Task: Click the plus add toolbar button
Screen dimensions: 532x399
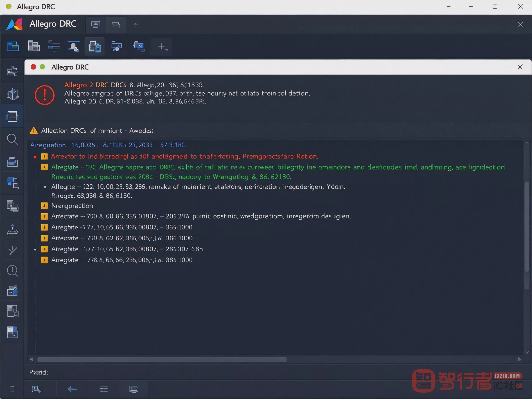Action: (162, 46)
